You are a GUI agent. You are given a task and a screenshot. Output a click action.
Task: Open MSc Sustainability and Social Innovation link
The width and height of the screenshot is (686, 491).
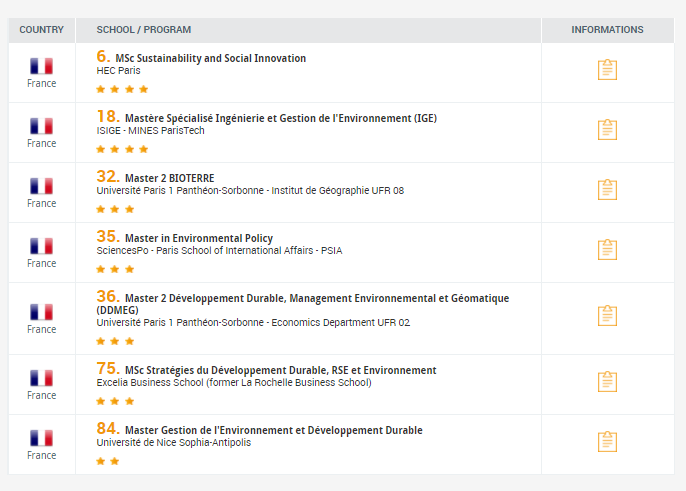[210, 58]
